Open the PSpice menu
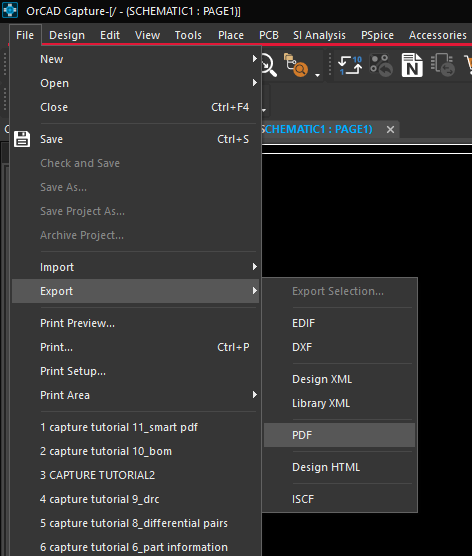The image size is (472, 556). 377,35
